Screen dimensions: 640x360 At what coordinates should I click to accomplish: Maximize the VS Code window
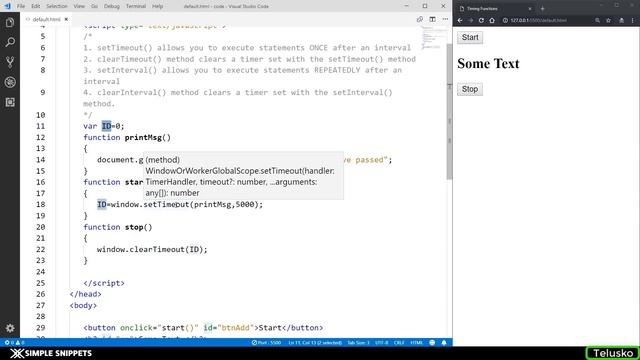(x=425, y=6)
